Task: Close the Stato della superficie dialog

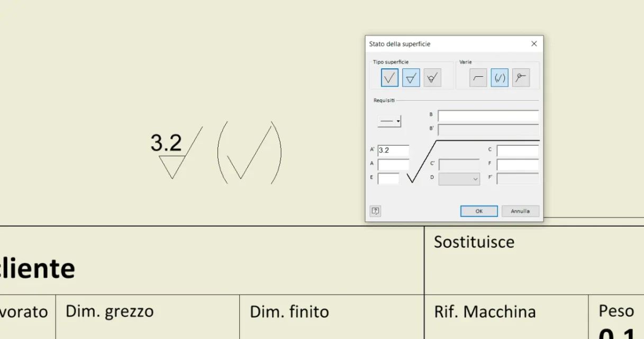Action: coord(534,44)
